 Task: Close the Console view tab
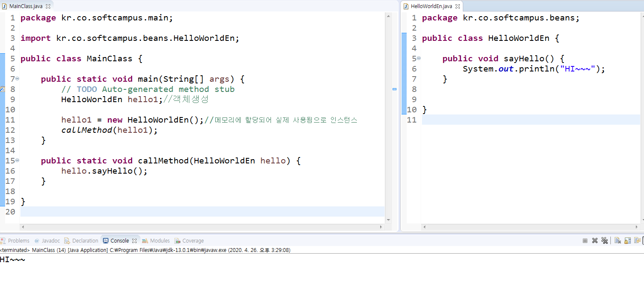coord(134,241)
